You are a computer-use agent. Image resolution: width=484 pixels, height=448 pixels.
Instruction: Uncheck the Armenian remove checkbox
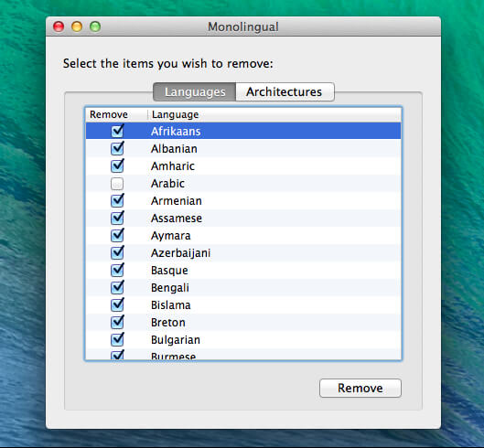coord(117,201)
